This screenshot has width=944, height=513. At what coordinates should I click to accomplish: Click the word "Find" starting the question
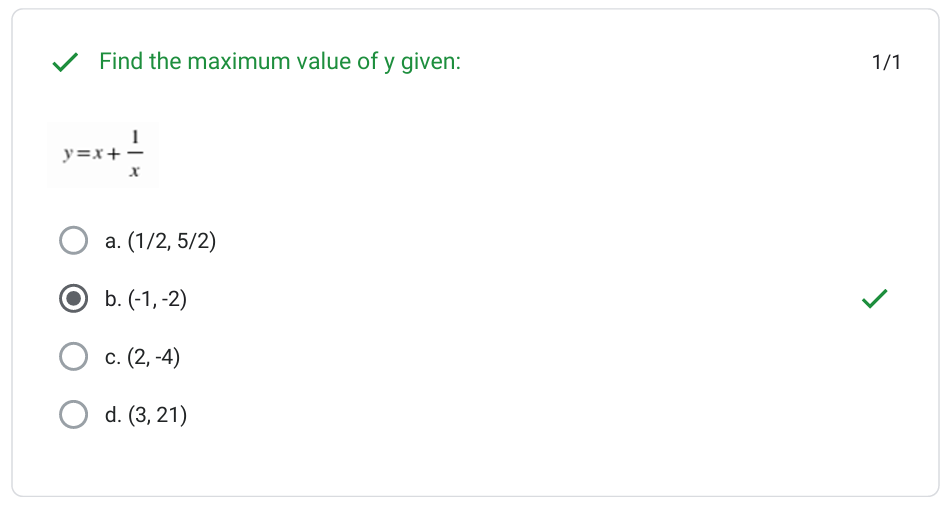click(x=121, y=62)
